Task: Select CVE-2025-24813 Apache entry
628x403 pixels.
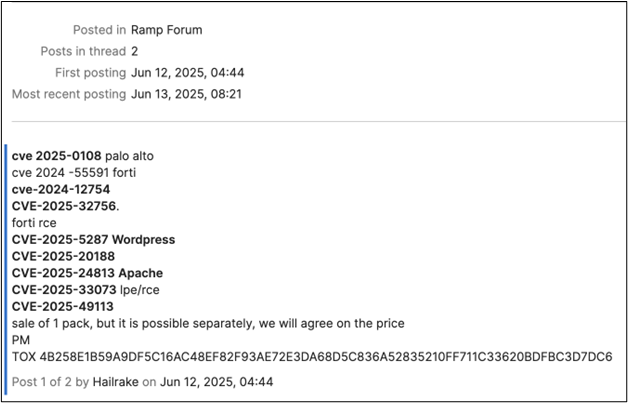Action: pos(87,273)
